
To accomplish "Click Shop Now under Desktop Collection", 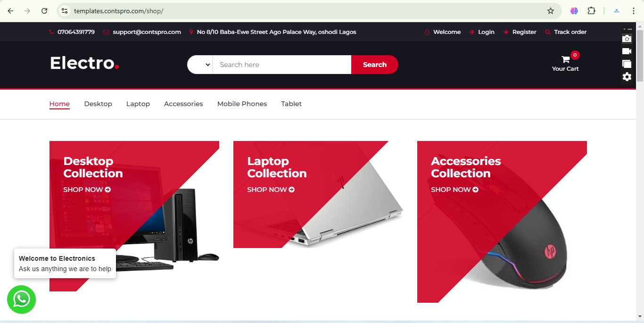I will click(x=87, y=190).
